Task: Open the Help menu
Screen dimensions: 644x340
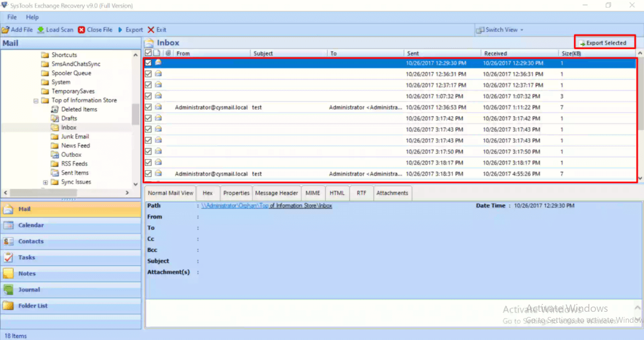Action: pyautogui.click(x=32, y=17)
